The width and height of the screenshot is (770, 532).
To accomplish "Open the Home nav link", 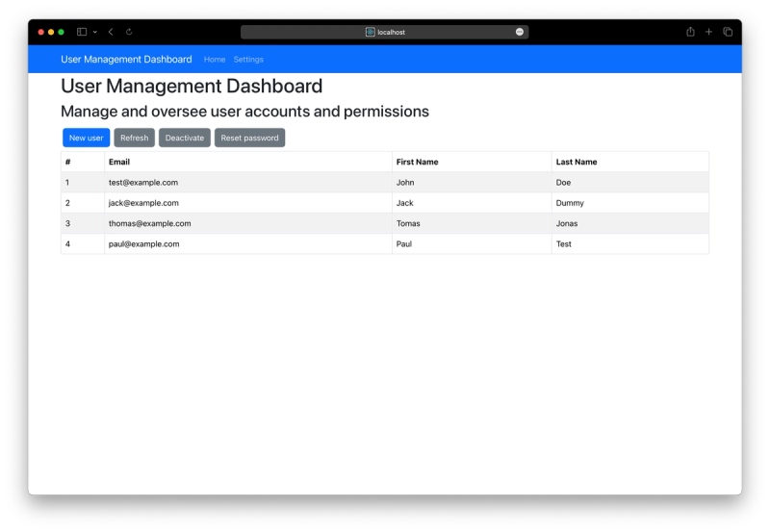I will click(x=215, y=60).
